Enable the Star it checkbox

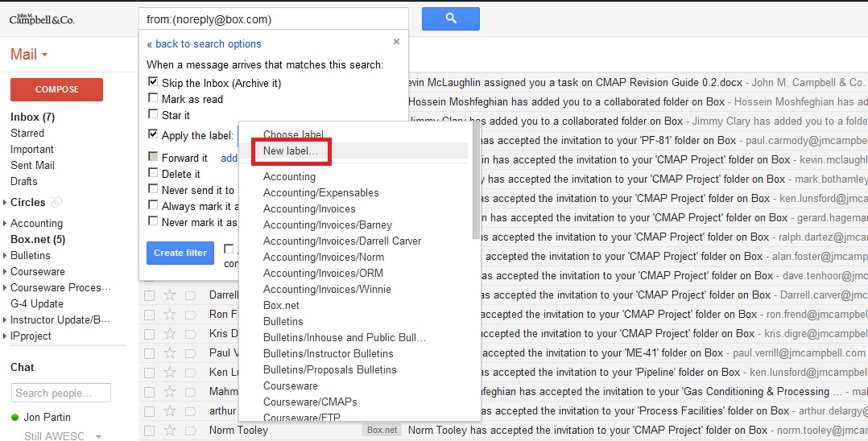point(153,114)
